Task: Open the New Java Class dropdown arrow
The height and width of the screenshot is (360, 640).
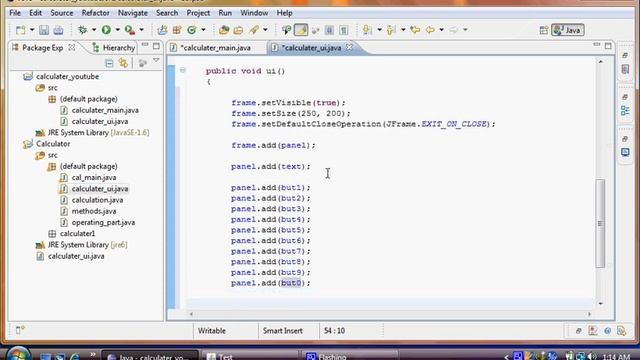Action: pyautogui.click(x=203, y=30)
